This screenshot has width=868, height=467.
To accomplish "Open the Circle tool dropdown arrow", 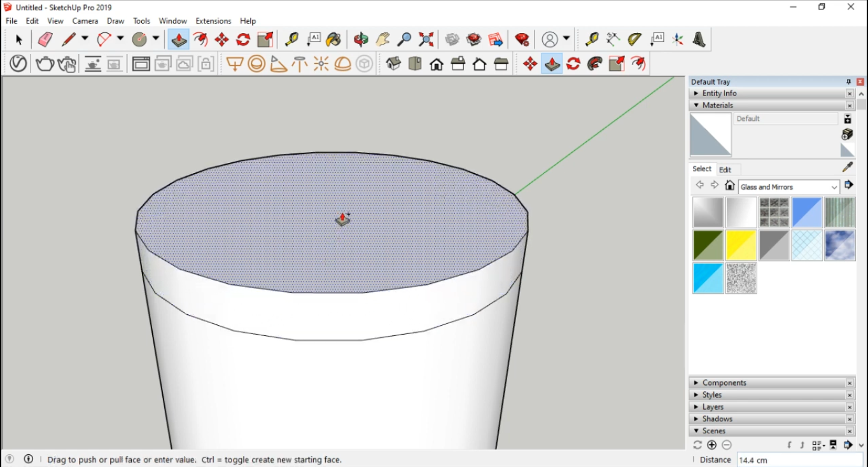I will click(155, 39).
